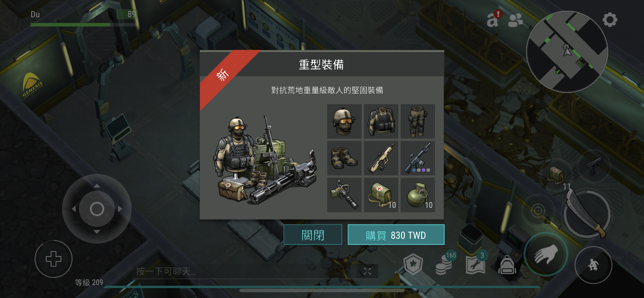
Task: Open the settings gear icon
Action: (x=610, y=20)
